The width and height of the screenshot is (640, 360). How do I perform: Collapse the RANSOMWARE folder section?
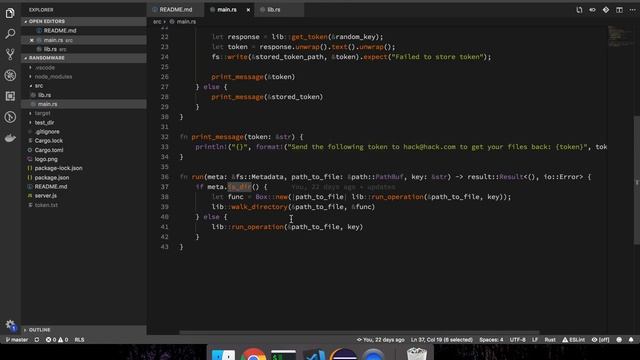click(84, 58)
